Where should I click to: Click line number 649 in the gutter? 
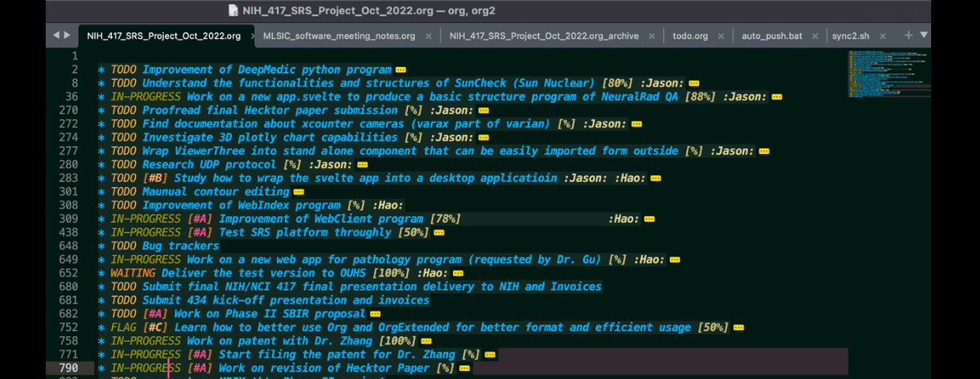[69, 260]
